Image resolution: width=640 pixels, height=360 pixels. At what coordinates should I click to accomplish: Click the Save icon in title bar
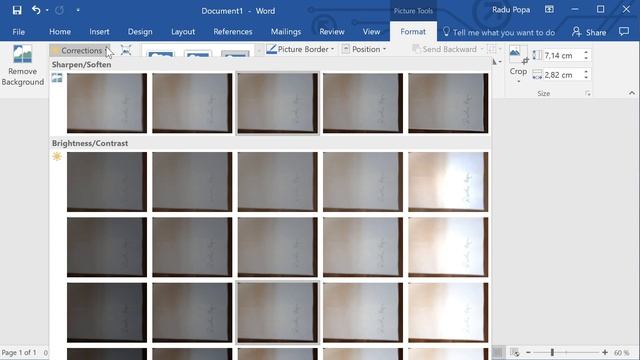[x=17, y=10]
